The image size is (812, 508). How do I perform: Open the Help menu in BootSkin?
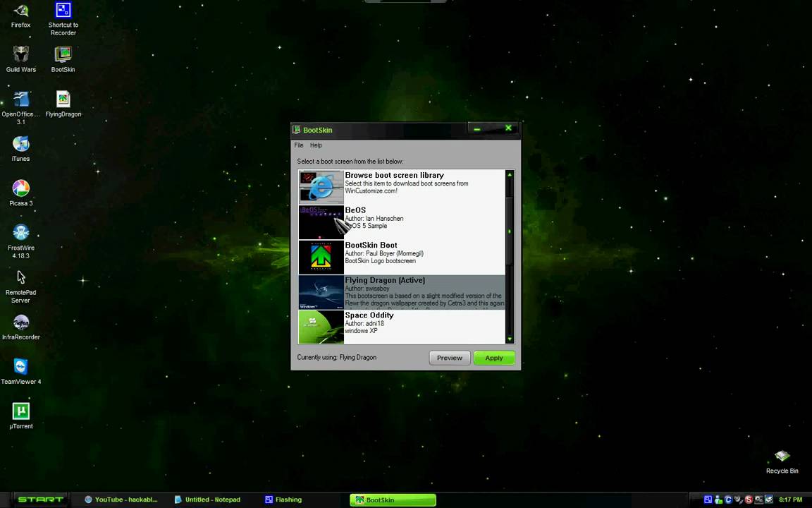(316, 145)
